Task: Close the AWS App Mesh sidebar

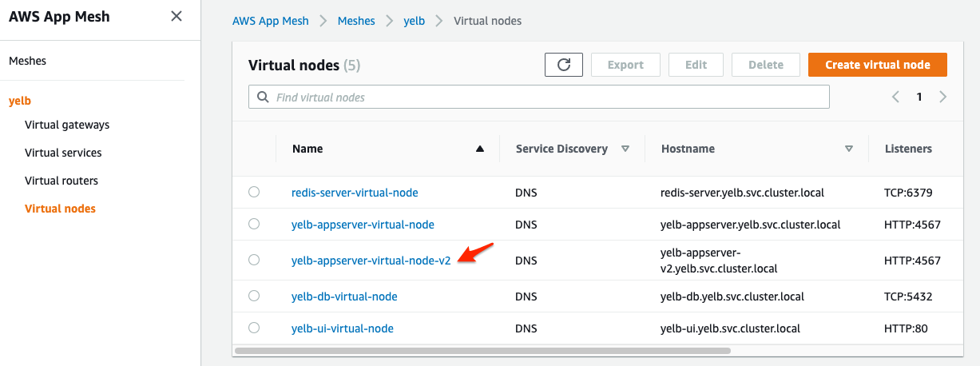Action: (177, 16)
